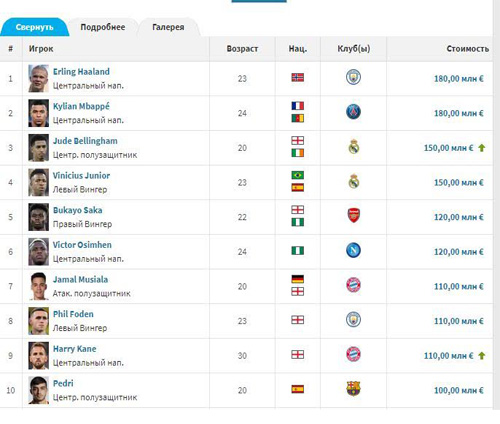
Task: Open Erling Haaland's player profile link
Action: click(81, 72)
